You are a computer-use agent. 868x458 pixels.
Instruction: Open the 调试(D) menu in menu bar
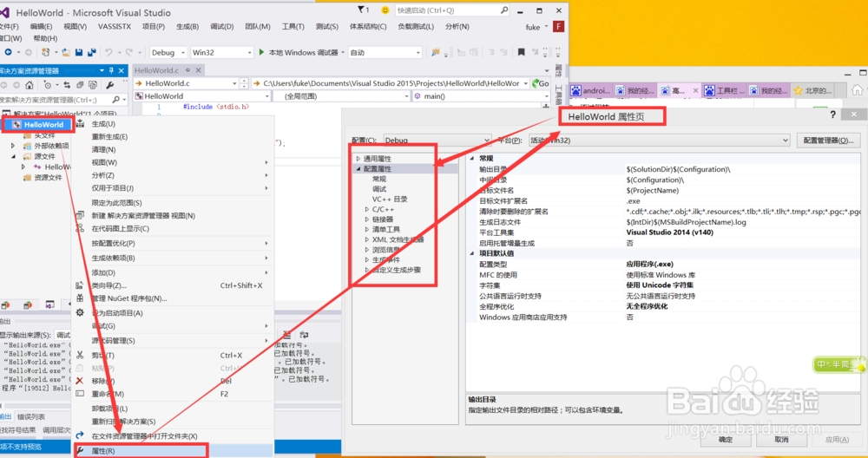[x=221, y=27]
